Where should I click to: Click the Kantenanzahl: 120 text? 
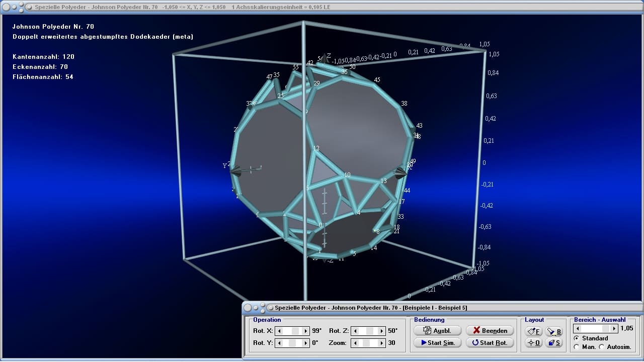pyautogui.click(x=43, y=57)
